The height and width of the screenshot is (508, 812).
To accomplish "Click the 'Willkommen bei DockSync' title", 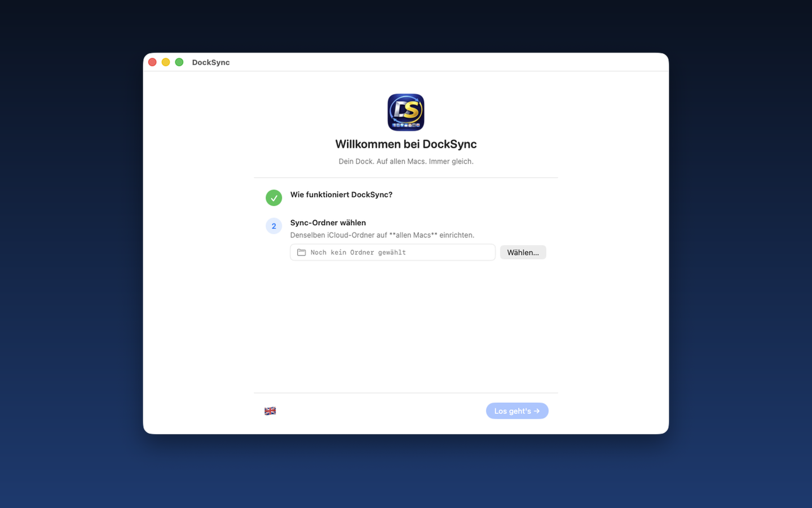I will (x=406, y=144).
